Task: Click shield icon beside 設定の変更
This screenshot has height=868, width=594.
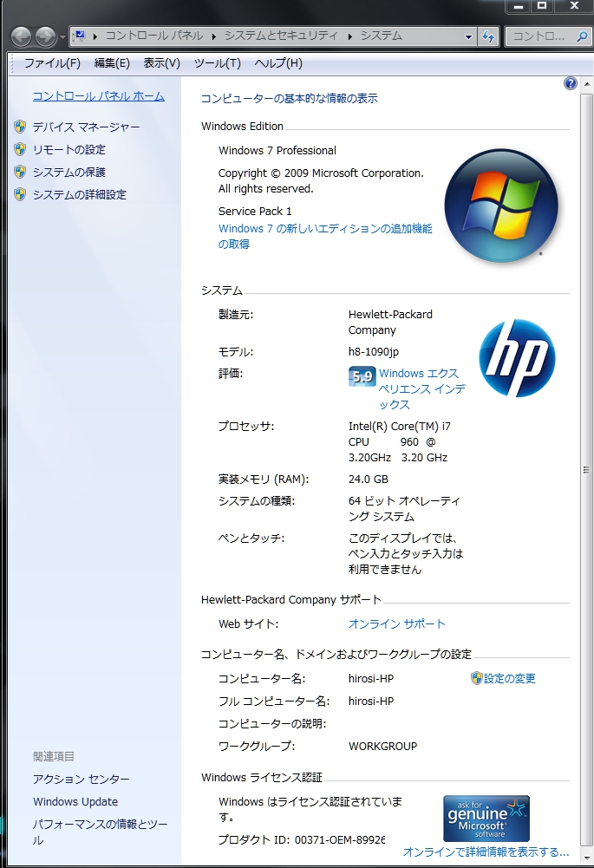Action: (x=477, y=678)
